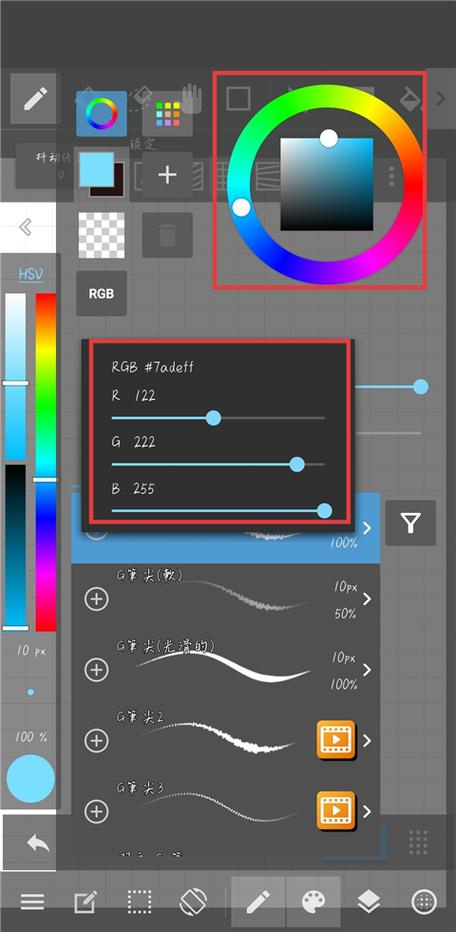The image size is (456, 932).
Task: Add the G筆尖3 brush with plus circle
Action: click(x=96, y=811)
